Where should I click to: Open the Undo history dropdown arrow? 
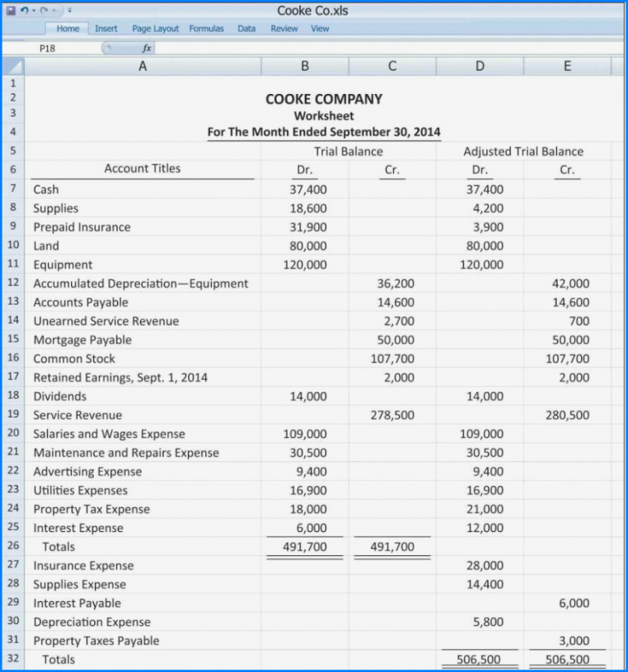click(34, 11)
